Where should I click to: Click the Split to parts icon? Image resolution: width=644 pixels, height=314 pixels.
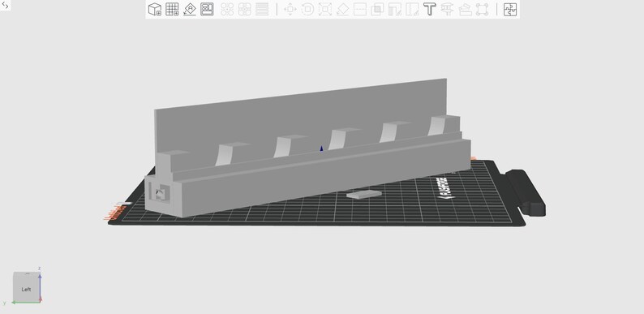(x=245, y=9)
